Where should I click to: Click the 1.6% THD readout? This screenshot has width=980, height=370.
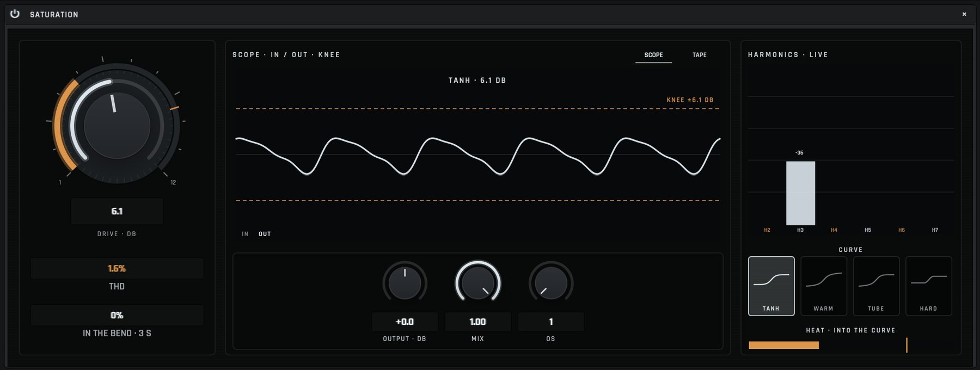[117, 268]
